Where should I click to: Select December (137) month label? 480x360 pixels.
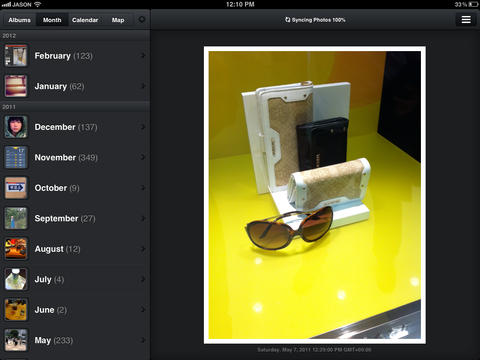click(x=66, y=127)
